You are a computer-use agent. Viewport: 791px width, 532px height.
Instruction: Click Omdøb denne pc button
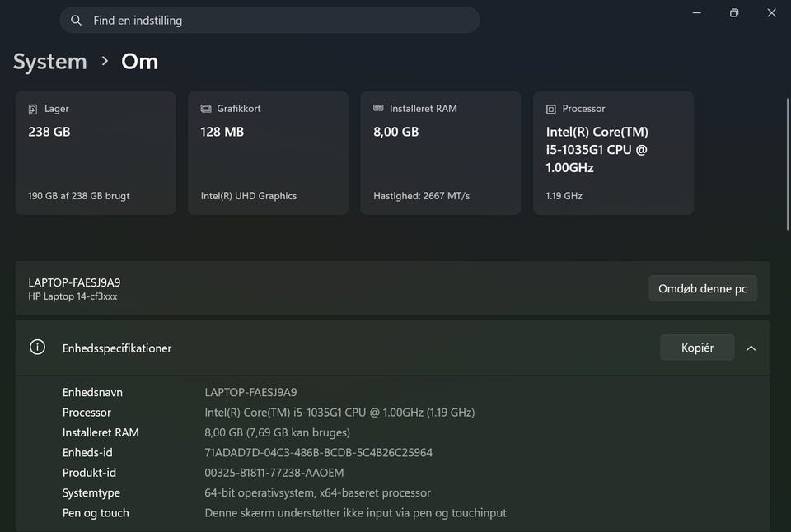tap(702, 288)
